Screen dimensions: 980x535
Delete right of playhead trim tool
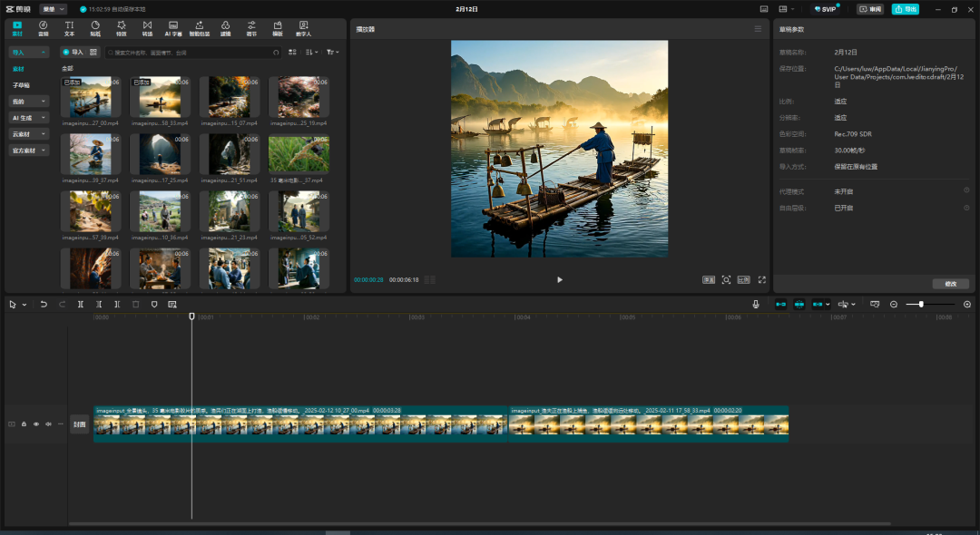tap(117, 304)
